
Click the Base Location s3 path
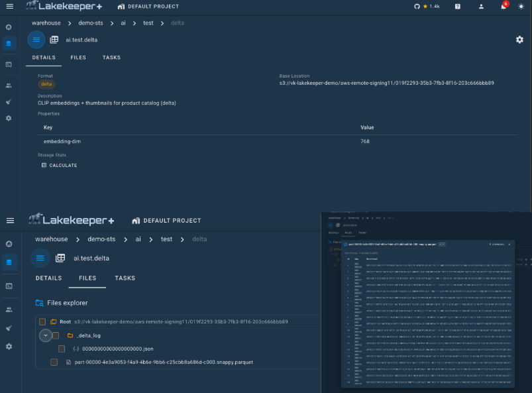click(387, 83)
